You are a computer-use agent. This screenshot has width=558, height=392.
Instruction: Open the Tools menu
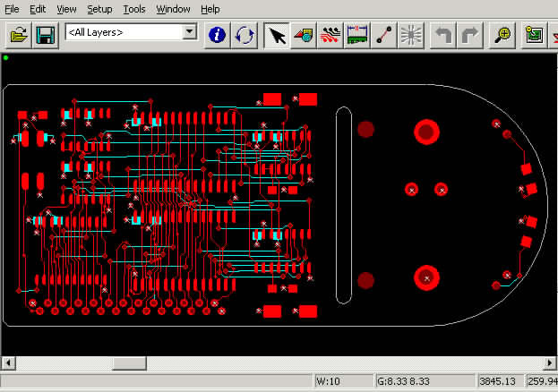133,9
